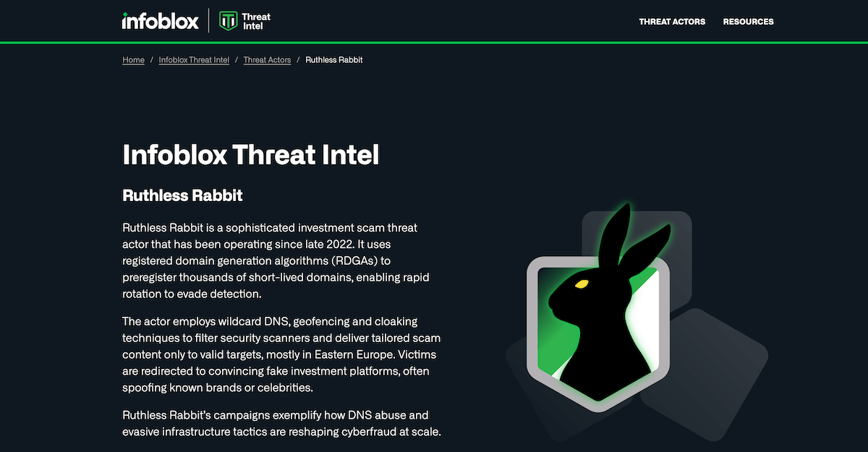This screenshot has height=452, width=868.
Task: Click the Ruthless Rabbit subheading
Action: [x=182, y=195]
